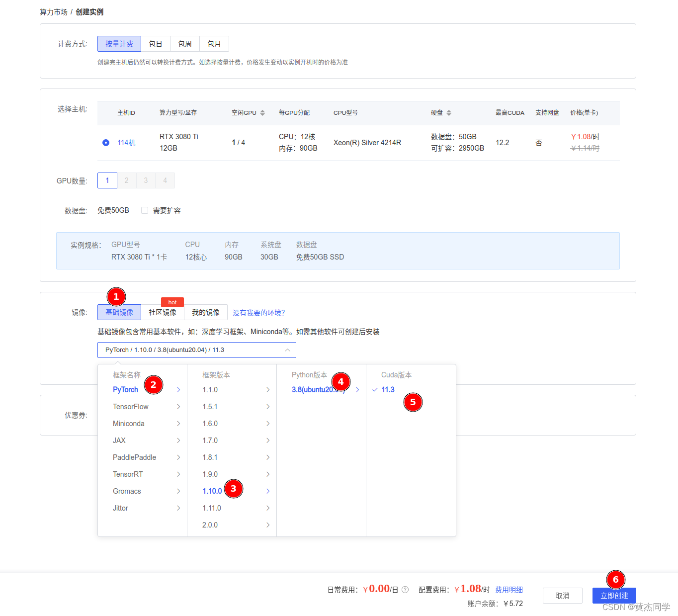Expand the PyTorch framework chevron
This screenshot has width=678, height=616.
click(178, 390)
